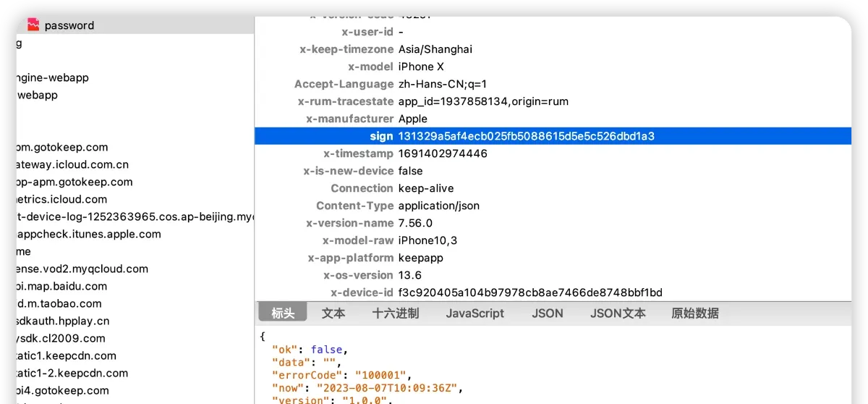
Task: Switch to the 文本 tab
Action: pos(333,313)
